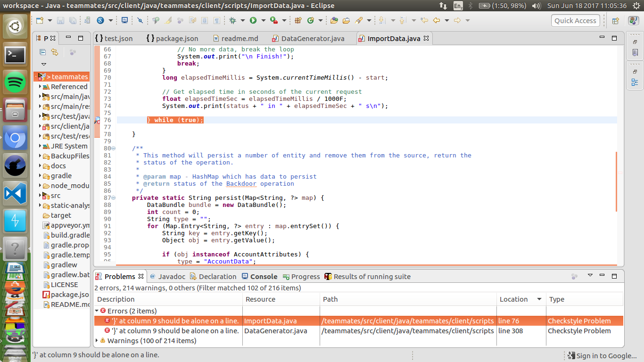
Task: Open the readme.md editor tab
Action: (235, 39)
